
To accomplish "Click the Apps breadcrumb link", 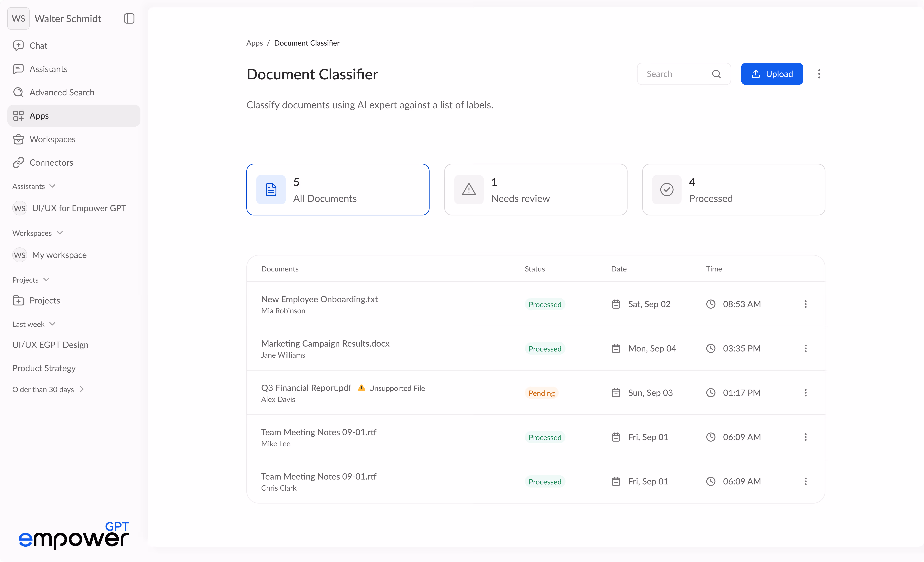I will click(x=254, y=43).
